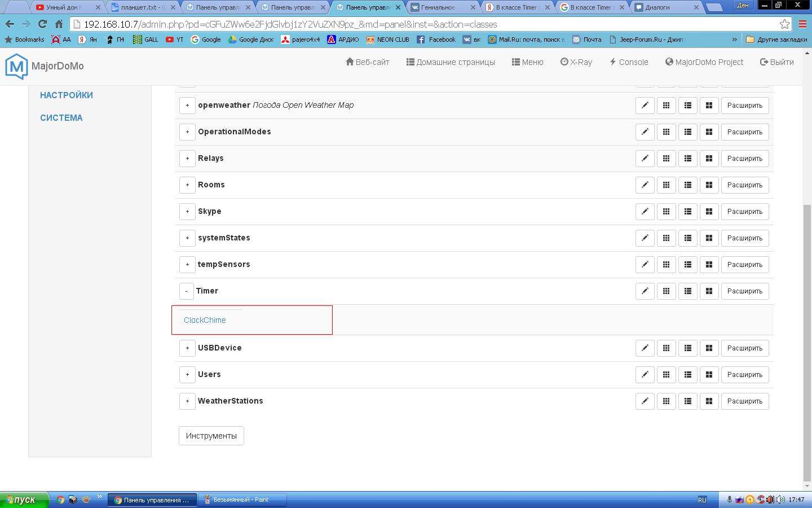Switch to the Диалоги browser tab

(668, 7)
